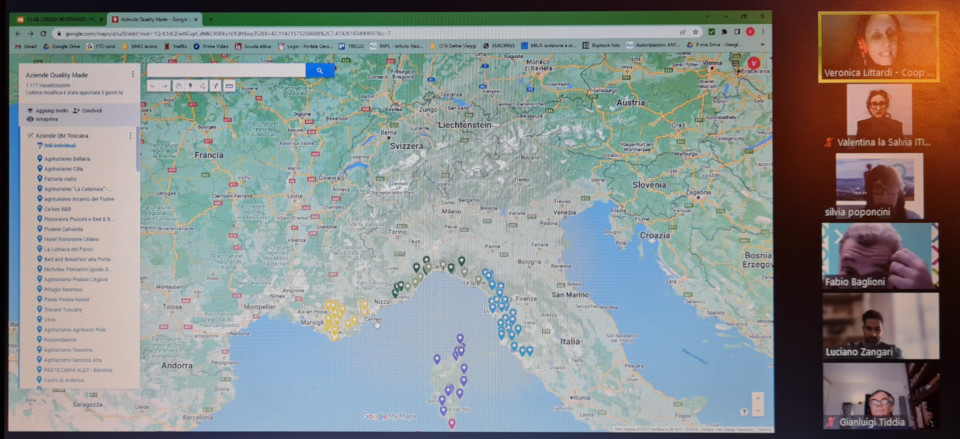Select La Lumaca del Parco list item
This screenshot has width=960, height=439.
click(67, 249)
